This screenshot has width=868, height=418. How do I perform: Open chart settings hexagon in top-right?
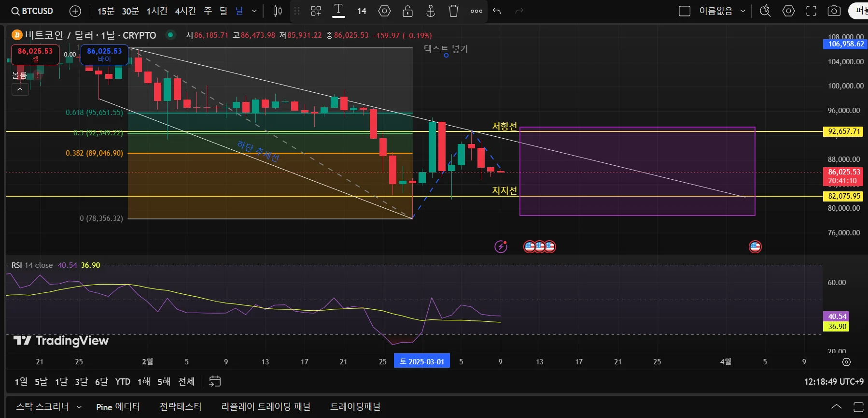[788, 11]
